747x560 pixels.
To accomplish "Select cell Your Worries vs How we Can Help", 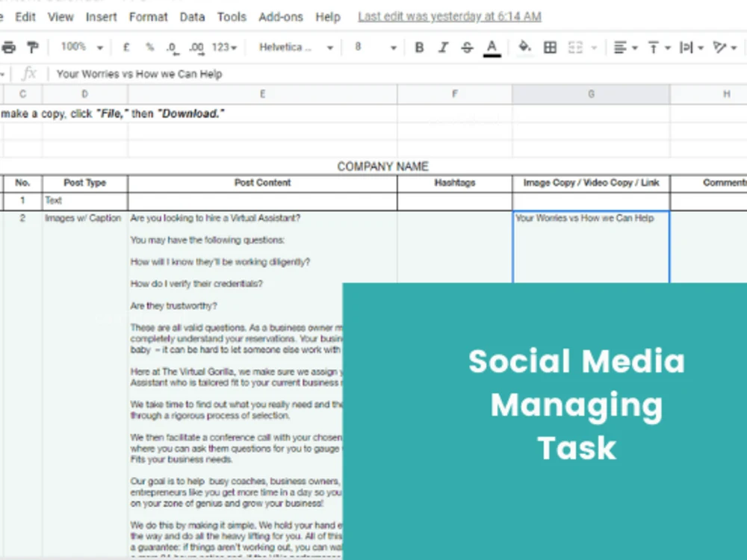I will pyautogui.click(x=591, y=247).
